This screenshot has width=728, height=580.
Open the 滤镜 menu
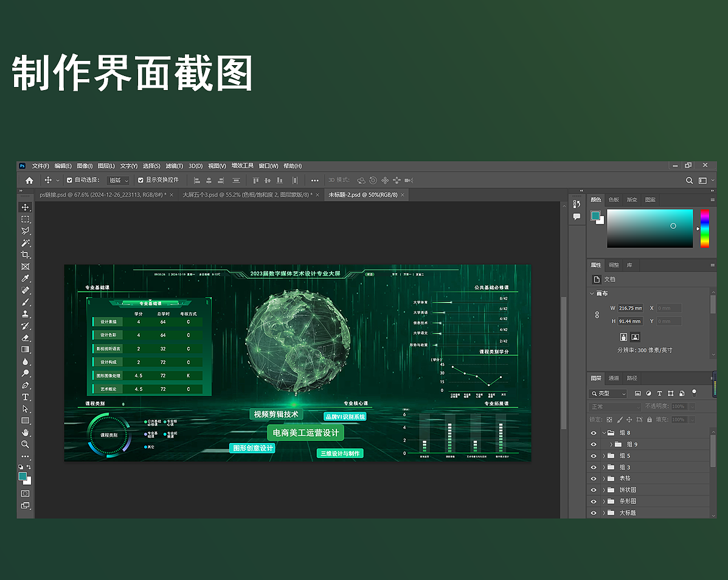176,166
